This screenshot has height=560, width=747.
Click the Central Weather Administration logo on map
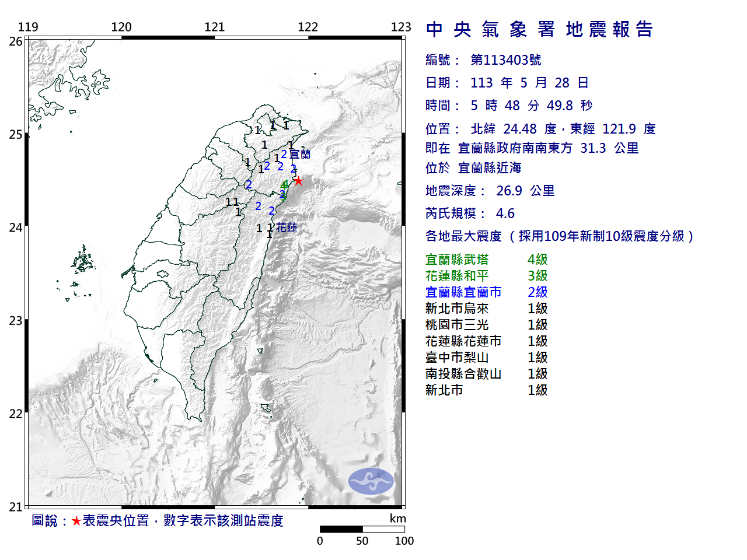tap(371, 481)
